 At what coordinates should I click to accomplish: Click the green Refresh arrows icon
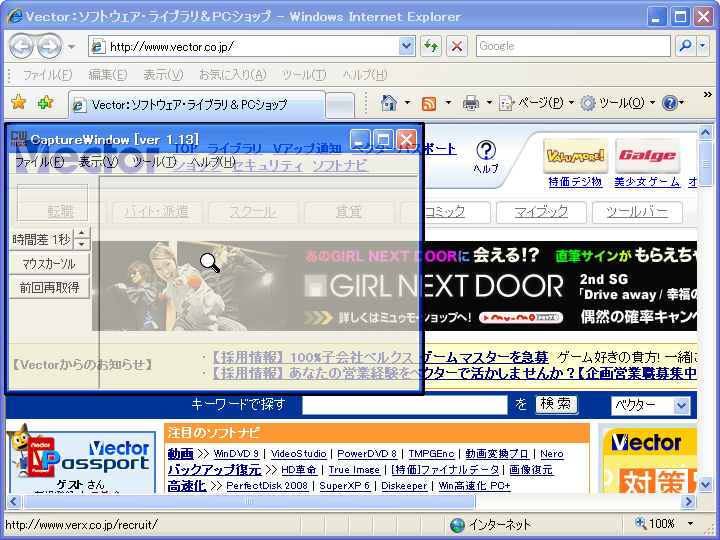(431, 46)
